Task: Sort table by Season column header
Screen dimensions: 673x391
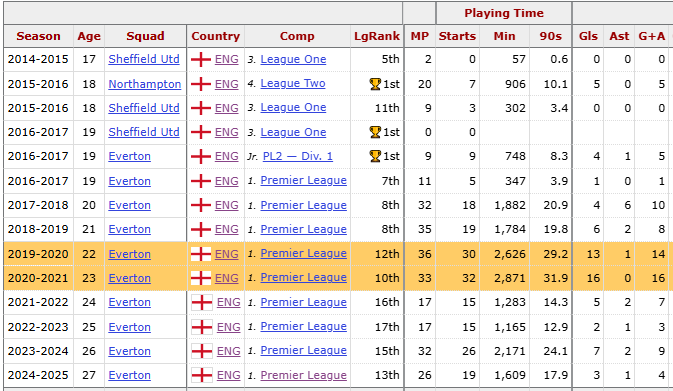Action: pyautogui.click(x=38, y=36)
